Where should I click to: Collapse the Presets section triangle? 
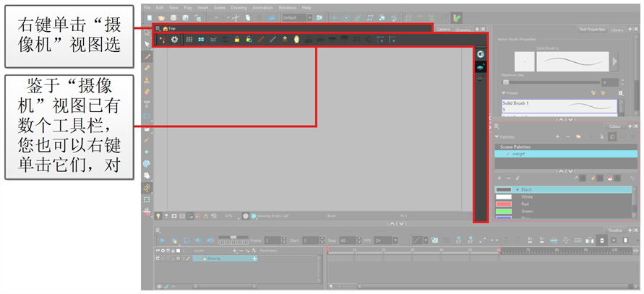(x=504, y=93)
